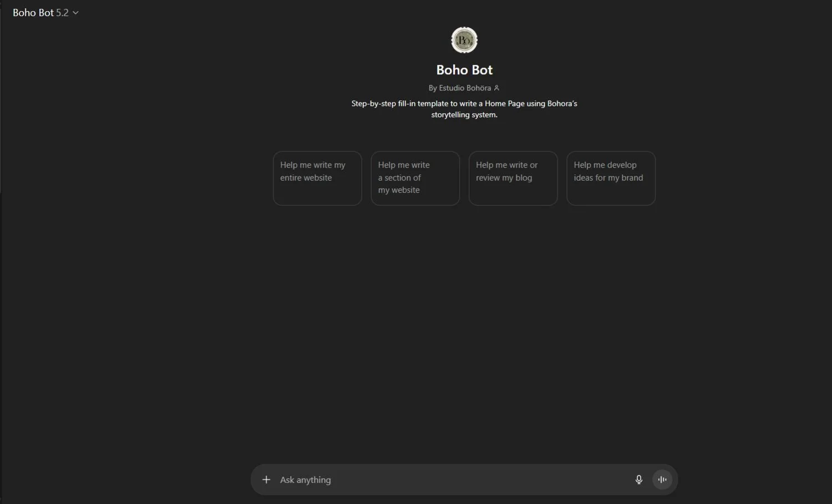The height and width of the screenshot is (504, 832).
Task: Click the Ask anything input field
Action: click(444, 479)
